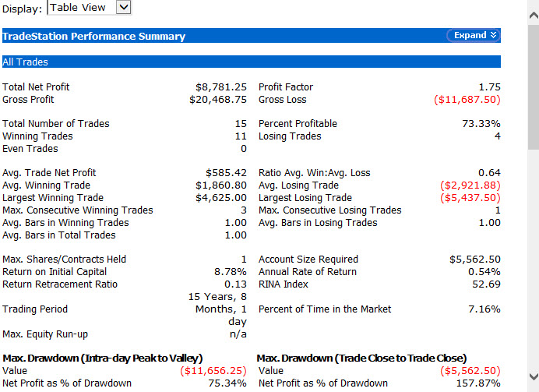Select Profit Factor value 1.75
Image resolution: width=539 pixels, height=392 pixels.
click(x=489, y=87)
